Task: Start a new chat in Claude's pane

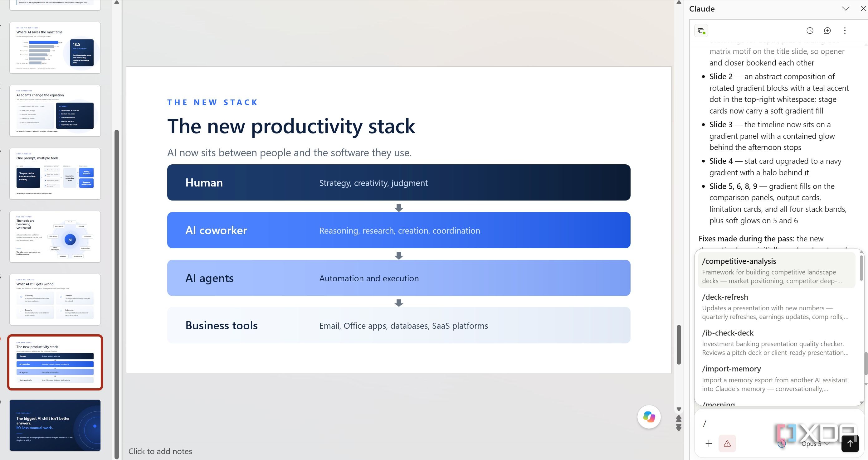Action: (827, 31)
